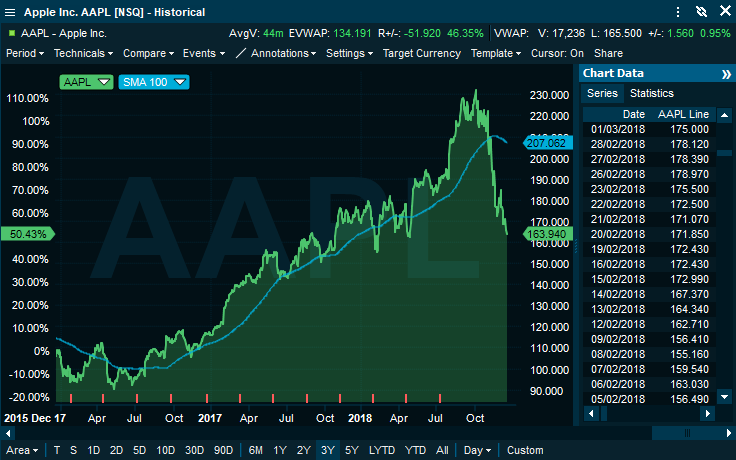
Task: Click the Share button
Action: pos(607,53)
